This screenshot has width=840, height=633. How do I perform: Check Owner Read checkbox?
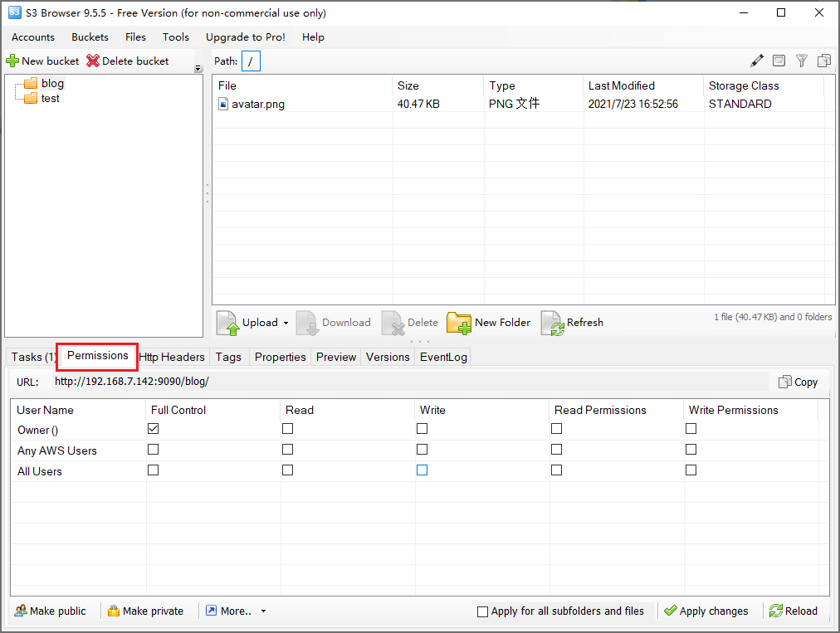click(x=288, y=428)
